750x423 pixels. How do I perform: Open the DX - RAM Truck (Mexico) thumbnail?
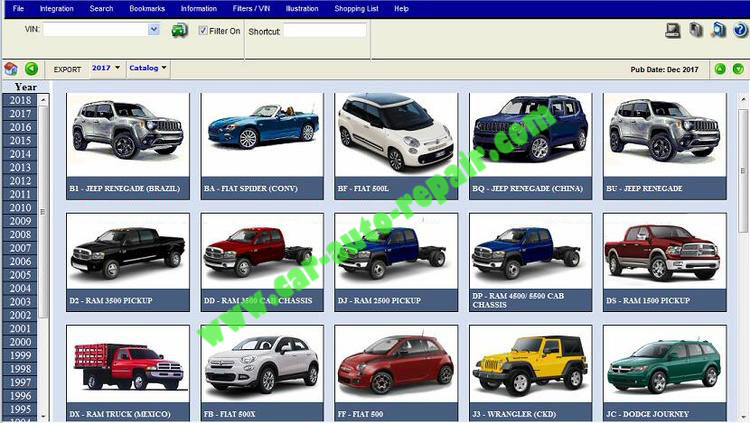pos(128,373)
